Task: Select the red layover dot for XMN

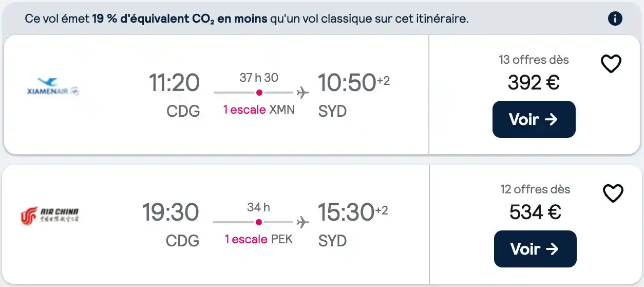Action: [259, 93]
